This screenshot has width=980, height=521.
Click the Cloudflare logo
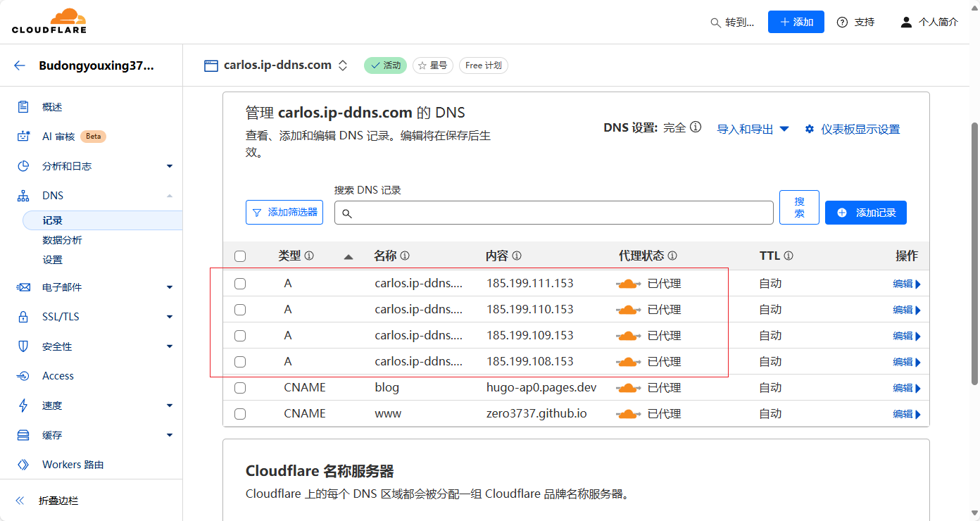click(x=49, y=21)
